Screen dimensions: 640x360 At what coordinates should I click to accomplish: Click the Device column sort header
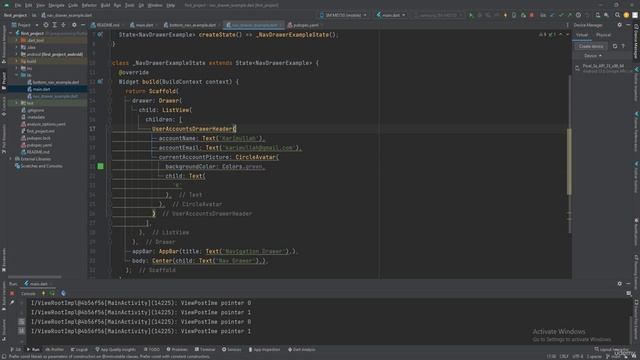click(593, 56)
